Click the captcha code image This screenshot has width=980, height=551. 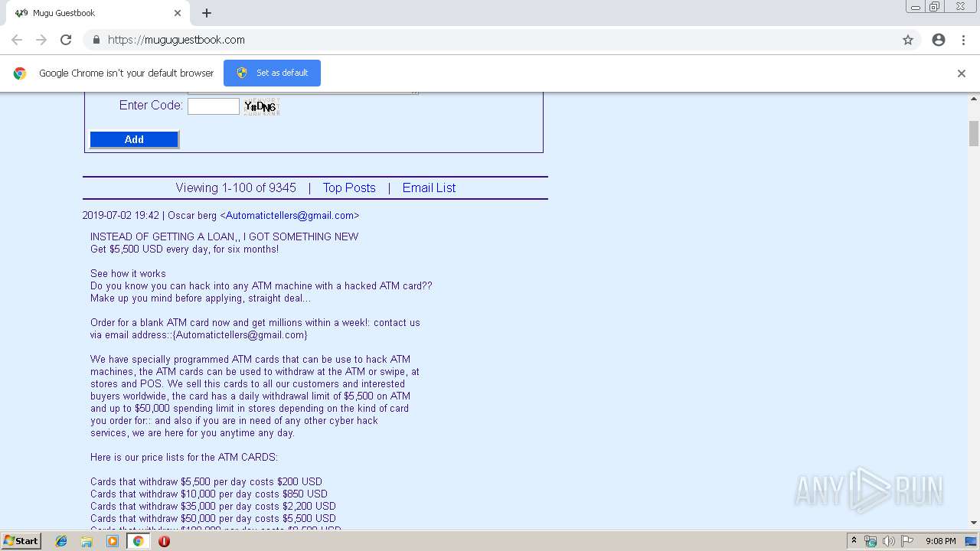(261, 106)
